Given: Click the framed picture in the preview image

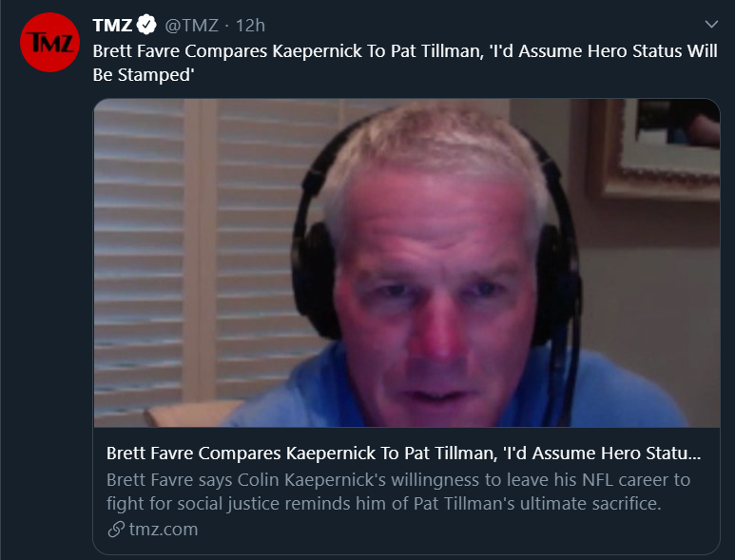Looking at the screenshot, I should (x=656, y=148).
